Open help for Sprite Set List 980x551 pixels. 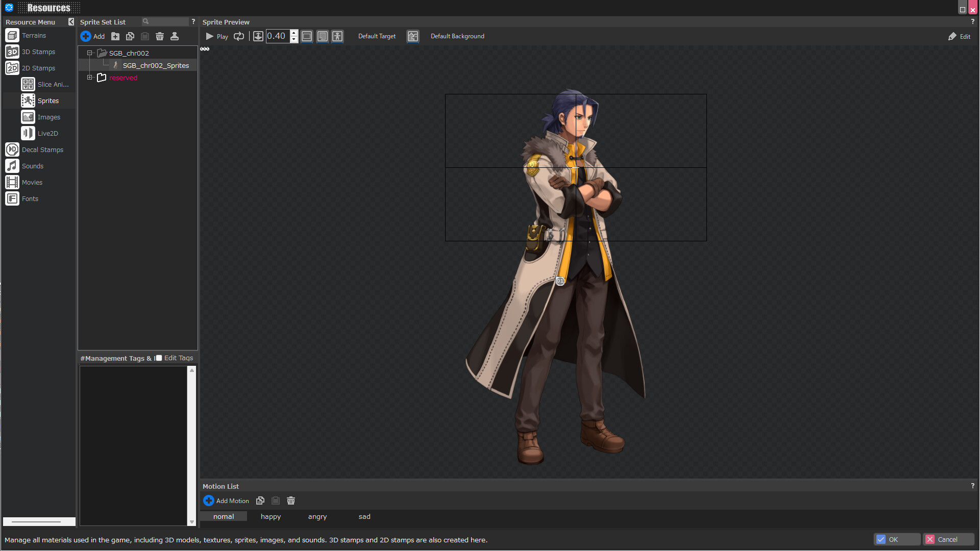[x=193, y=21]
